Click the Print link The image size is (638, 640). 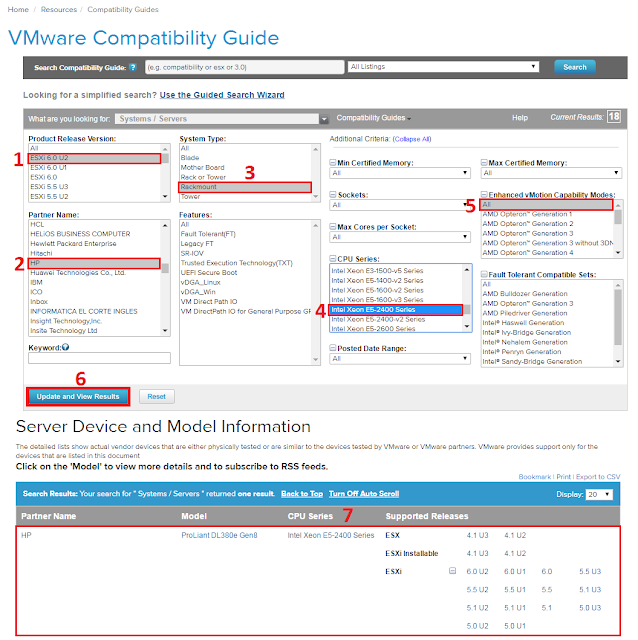pos(564,477)
